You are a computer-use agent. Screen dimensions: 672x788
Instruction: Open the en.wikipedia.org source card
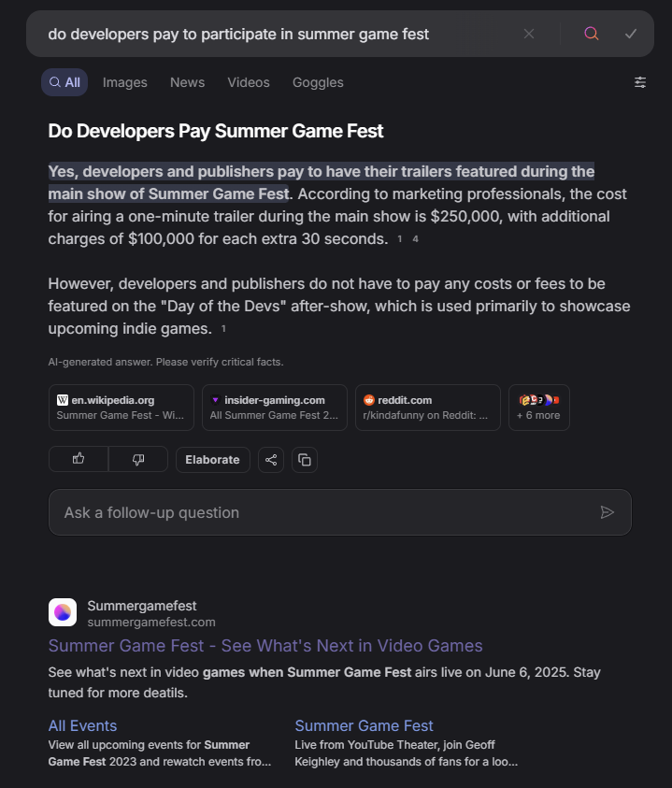pos(122,408)
